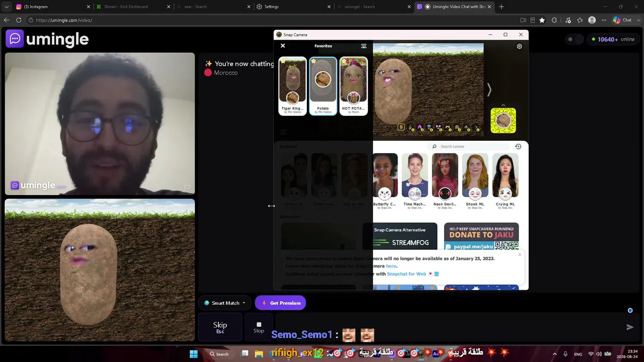Open a new browser tab
This screenshot has height=362, width=644.
point(502,7)
